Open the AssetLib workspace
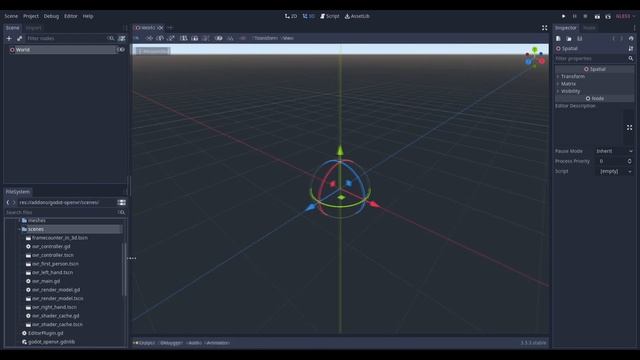Viewport: 640px width, 360px height. coord(357,16)
